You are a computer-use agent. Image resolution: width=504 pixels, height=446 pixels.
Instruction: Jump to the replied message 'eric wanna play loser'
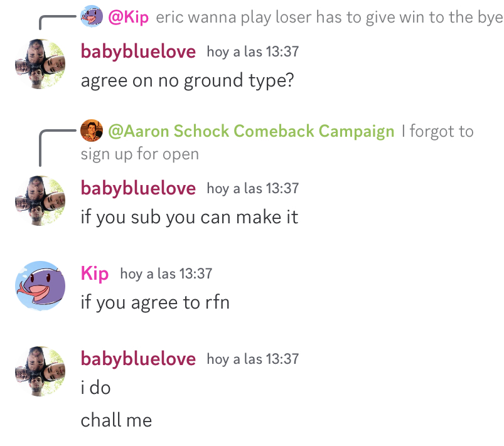[x=329, y=17]
